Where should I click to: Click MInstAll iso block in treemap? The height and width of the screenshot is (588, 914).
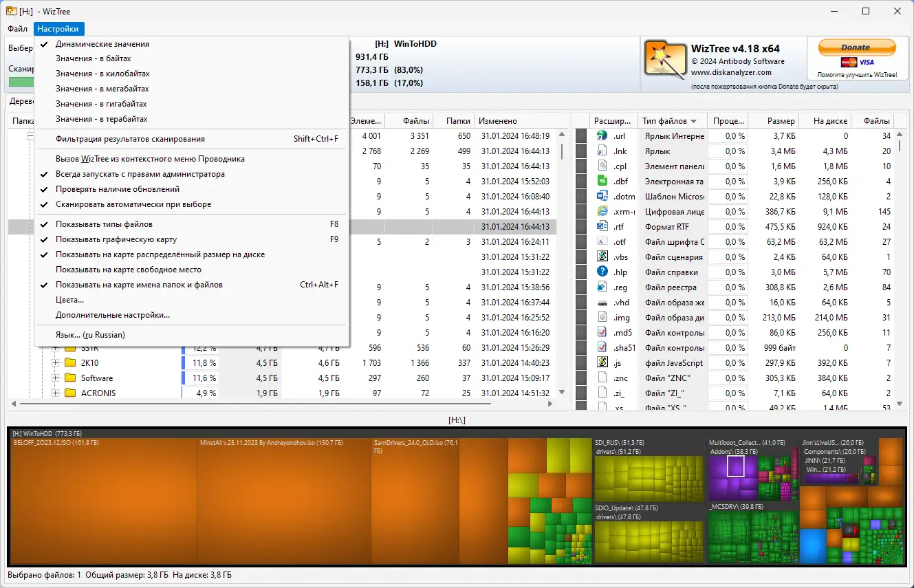pos(284,502)
